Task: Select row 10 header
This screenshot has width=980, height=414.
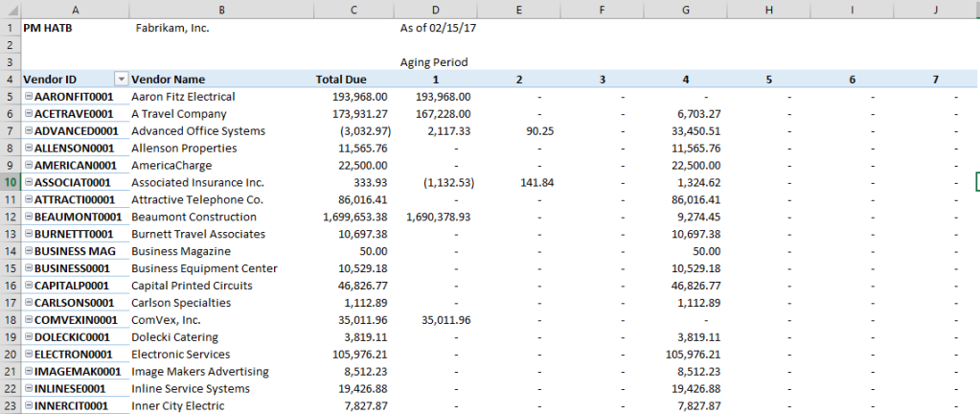Action: click(11, 183)
